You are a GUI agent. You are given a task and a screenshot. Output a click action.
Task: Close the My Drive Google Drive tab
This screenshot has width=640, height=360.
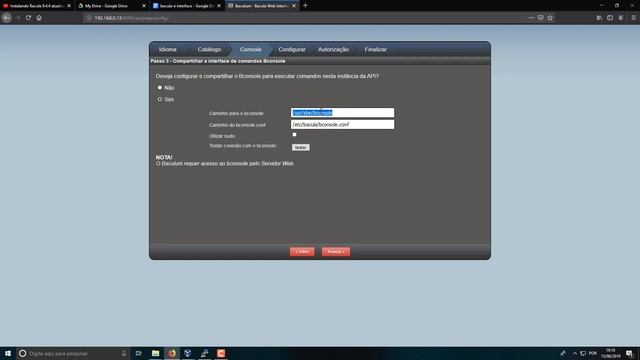point(144,6)
